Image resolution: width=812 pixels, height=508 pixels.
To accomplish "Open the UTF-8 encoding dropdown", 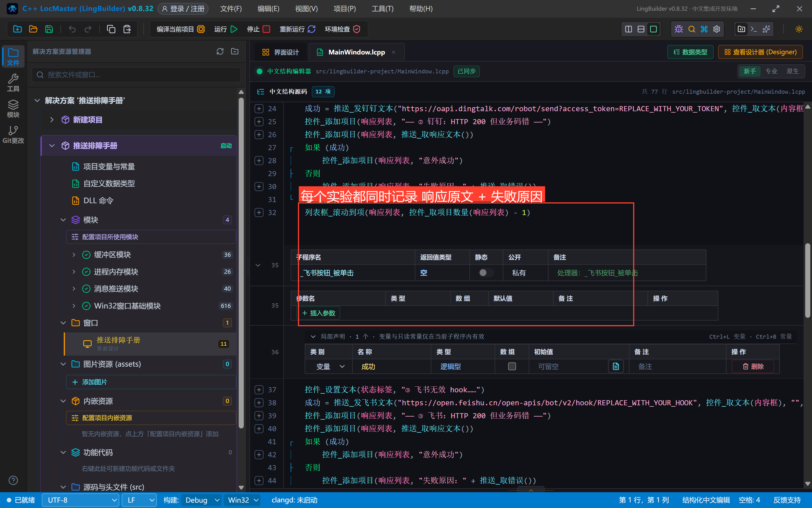I will [81, 500].
